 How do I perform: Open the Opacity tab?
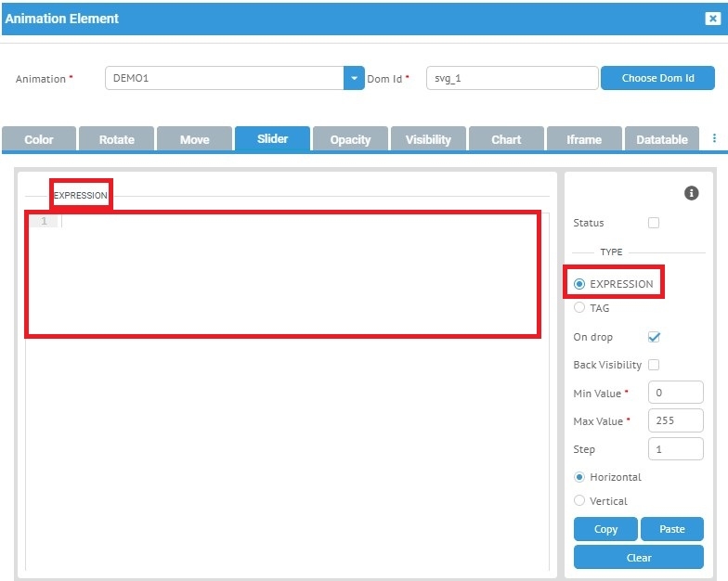350,139
